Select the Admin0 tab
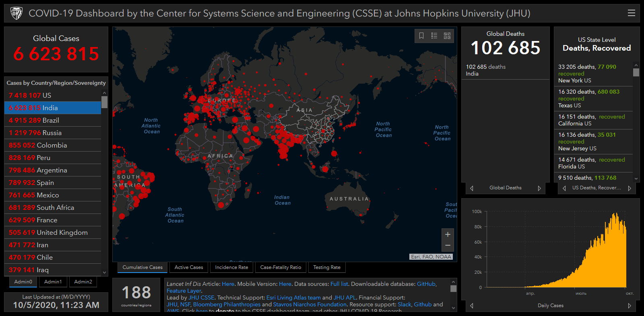Screen dimensions: 644x316 [23, 282]
